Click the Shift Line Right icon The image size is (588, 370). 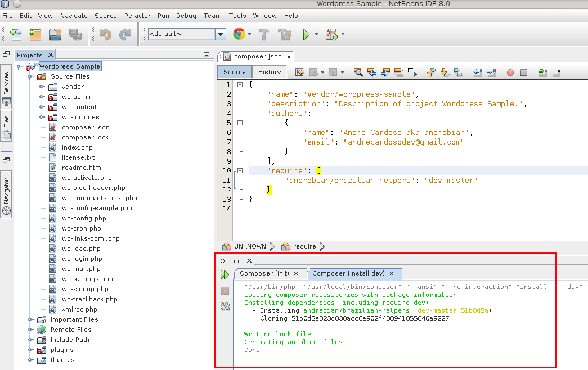(x=491, y=73)
